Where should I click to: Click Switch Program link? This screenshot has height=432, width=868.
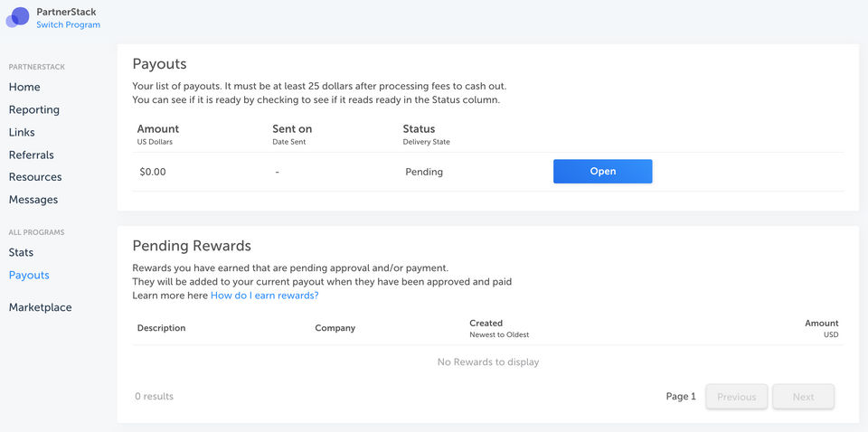pos(68,25)
